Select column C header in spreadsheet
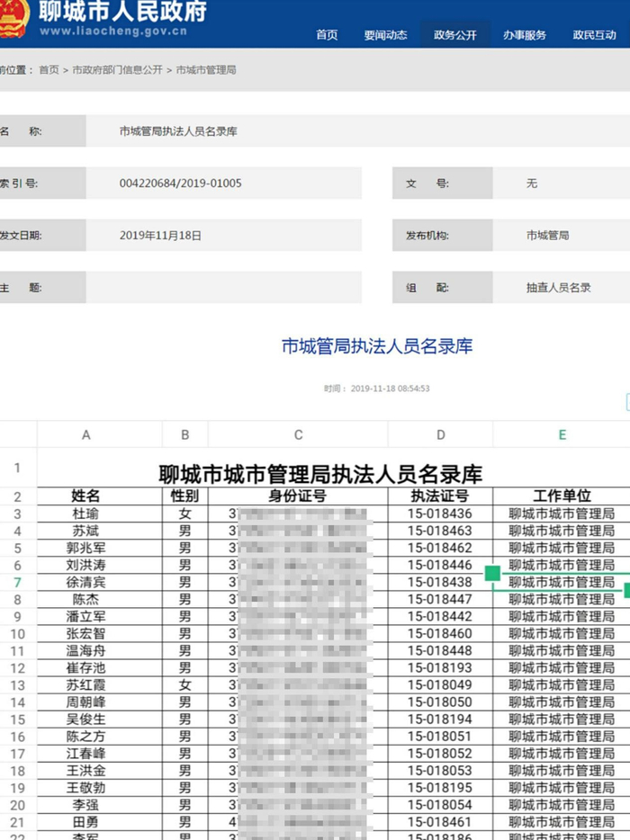Viewport: 630px width, 840px height. [298, 434]
